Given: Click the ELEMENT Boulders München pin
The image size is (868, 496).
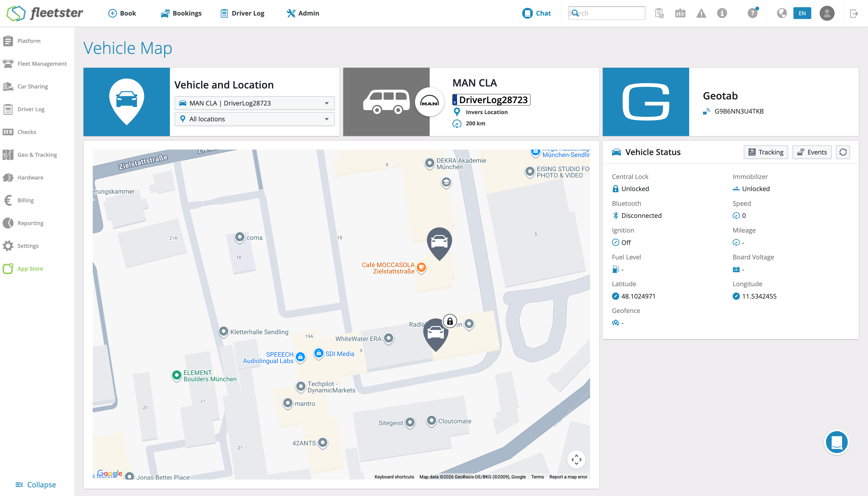Looking at the screenshot, I should coord(176,376).
